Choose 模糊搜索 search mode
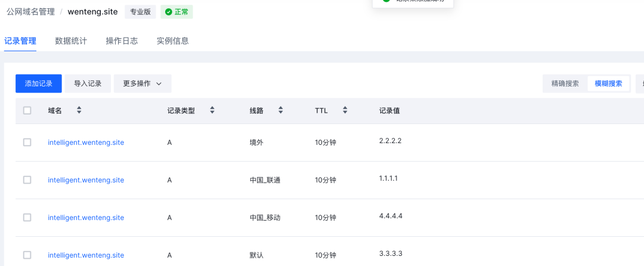This screenshot has height=266, width=644. 608,83
